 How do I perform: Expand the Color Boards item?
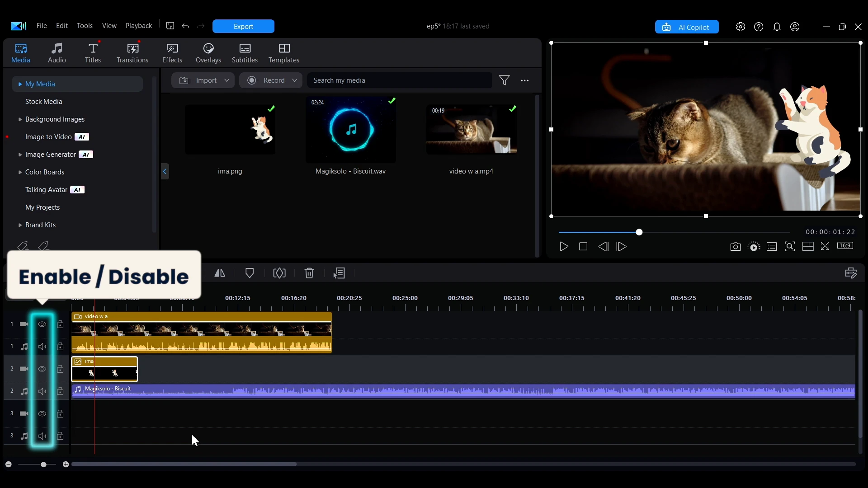(x=20, y=172)
